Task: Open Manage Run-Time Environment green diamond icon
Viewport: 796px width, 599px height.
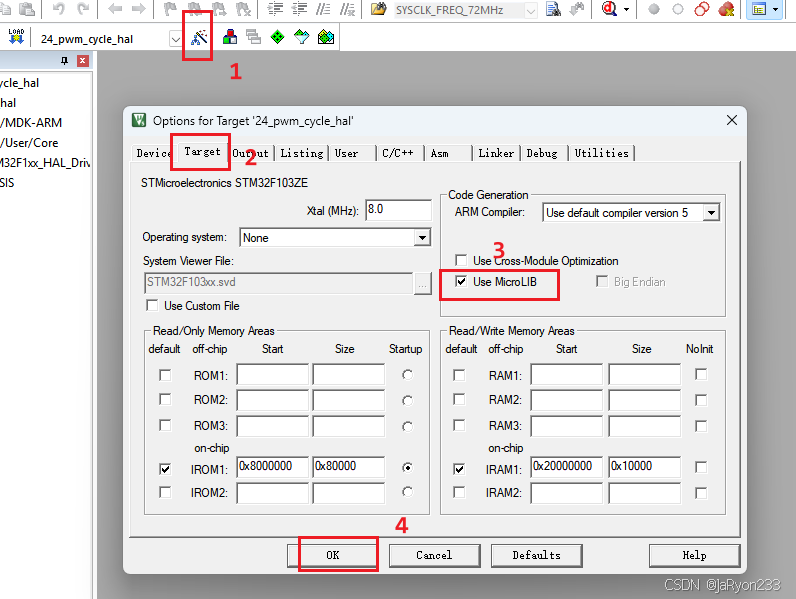Action: tap(277, 37)
